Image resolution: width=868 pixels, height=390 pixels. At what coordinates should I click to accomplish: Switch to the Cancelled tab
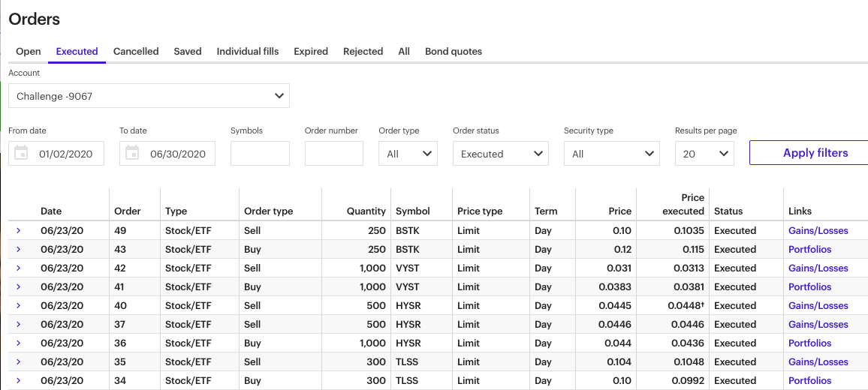[136, 52]
